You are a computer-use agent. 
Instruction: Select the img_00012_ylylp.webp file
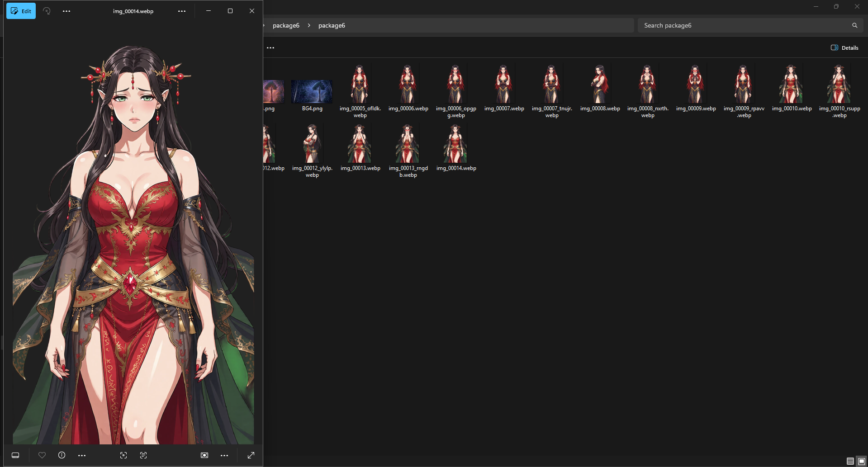click(x=312, y=151)
